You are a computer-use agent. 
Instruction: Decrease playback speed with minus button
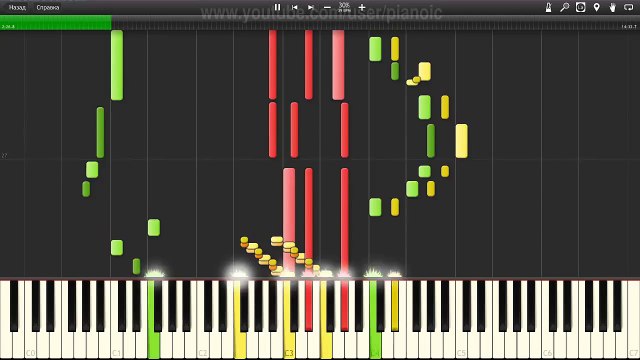click(x=327, y=7)
